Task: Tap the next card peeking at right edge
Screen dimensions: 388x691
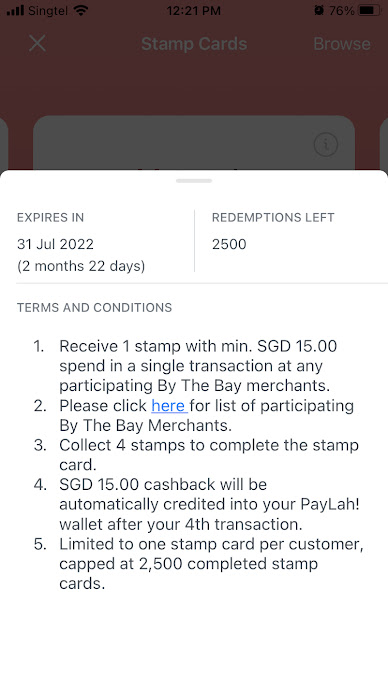Action: (x=384, y=143)
